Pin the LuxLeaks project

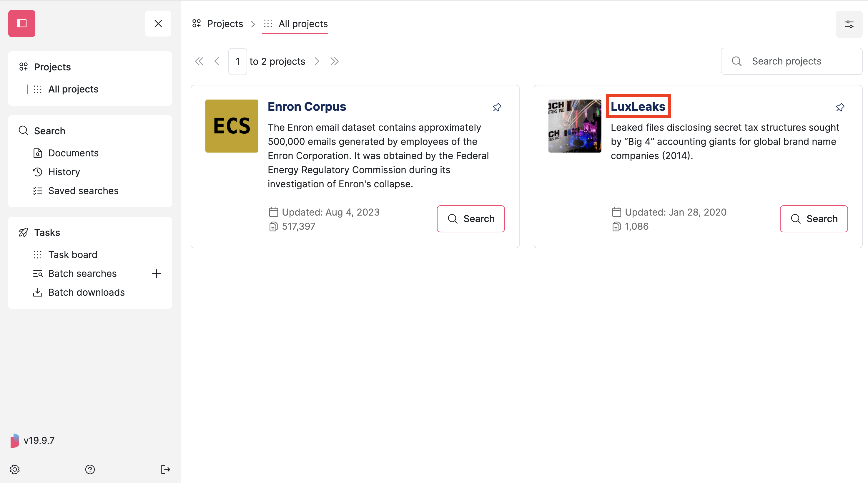click(840, 107)
